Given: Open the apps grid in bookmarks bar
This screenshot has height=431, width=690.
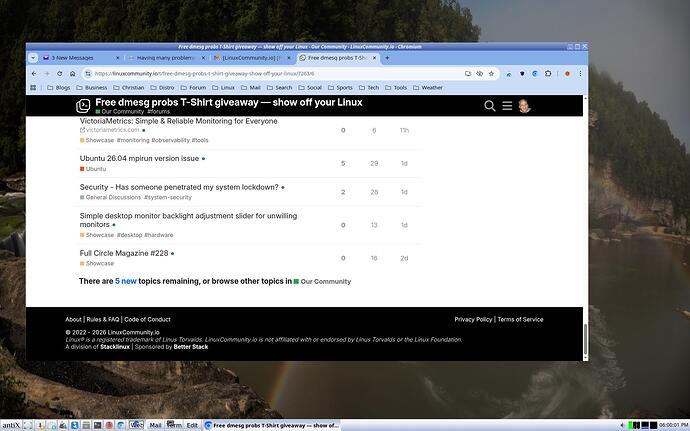Looking at the screenshot, I should [x=33, y=88].
